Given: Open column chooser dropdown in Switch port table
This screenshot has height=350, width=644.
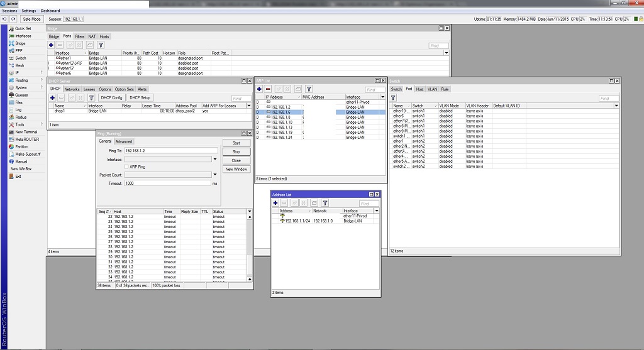Looking at the screenshot, I should [616, 106].
